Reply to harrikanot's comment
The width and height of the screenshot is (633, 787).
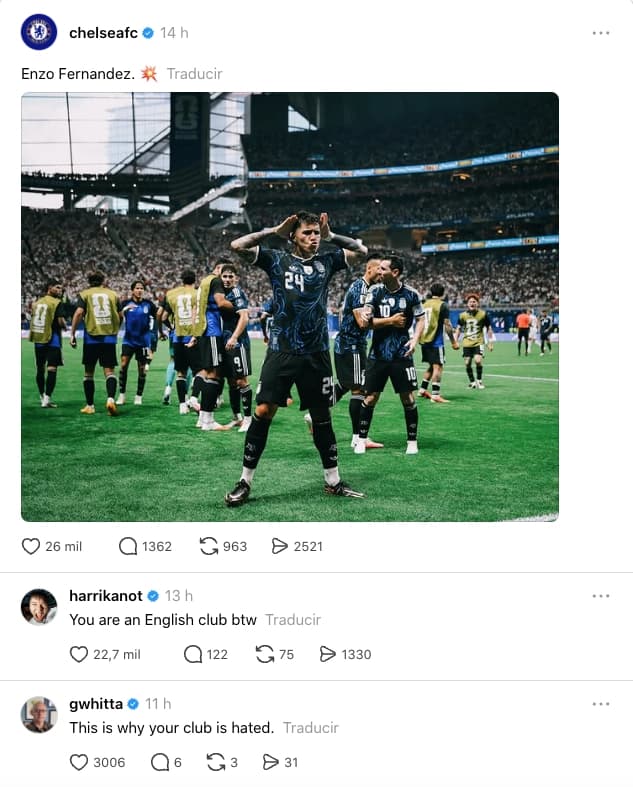(193, 654)
